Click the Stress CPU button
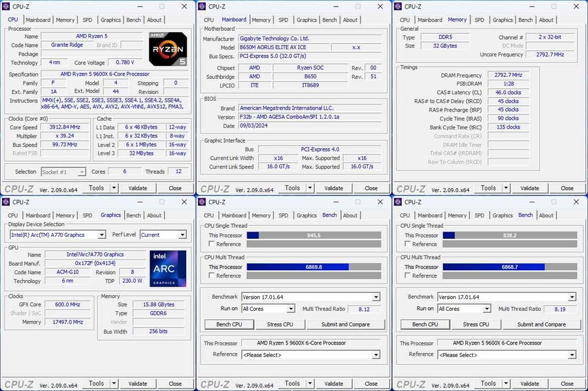The height and width of the screenshot is (391, 588). pyautogui.click(x=280, y=324)
